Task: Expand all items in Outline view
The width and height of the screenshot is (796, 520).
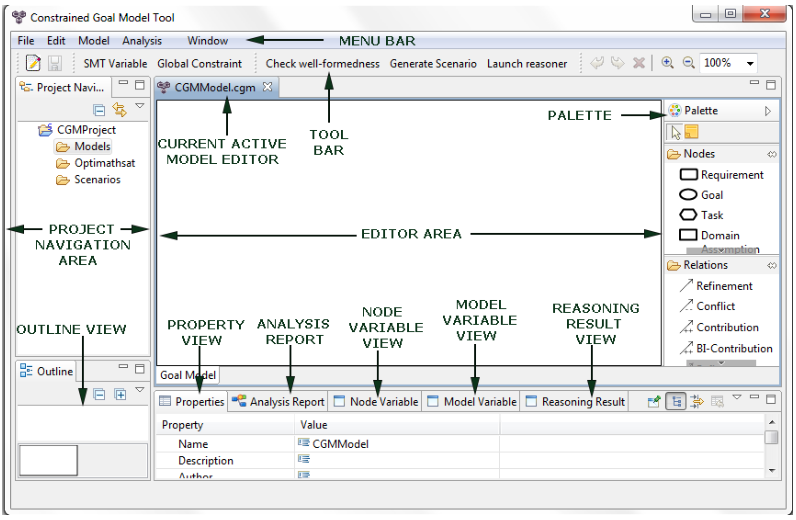Action: point(120,394)
